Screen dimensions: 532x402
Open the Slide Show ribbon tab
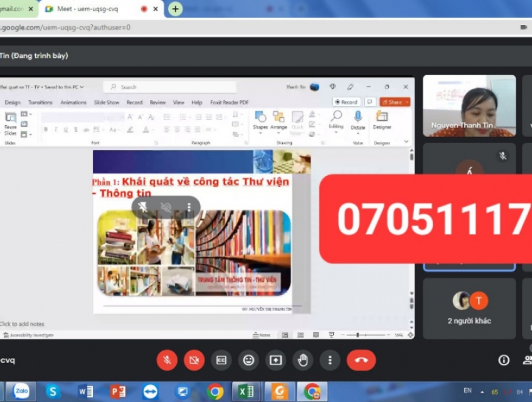click(x=107, y=102)
